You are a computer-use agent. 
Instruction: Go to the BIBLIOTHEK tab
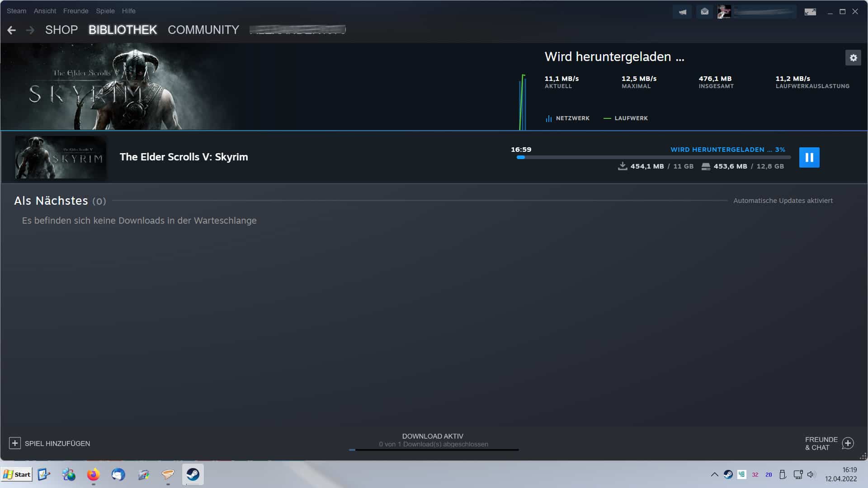click(123, 30)
